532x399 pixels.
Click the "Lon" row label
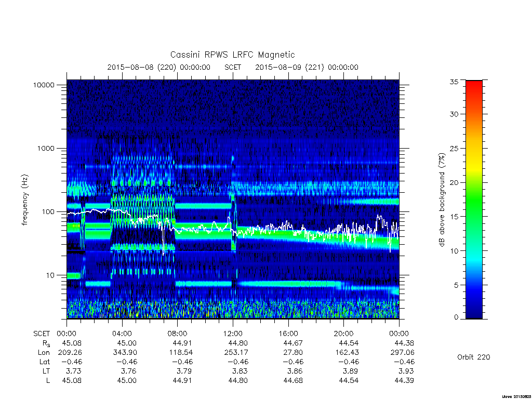[44, 353]
